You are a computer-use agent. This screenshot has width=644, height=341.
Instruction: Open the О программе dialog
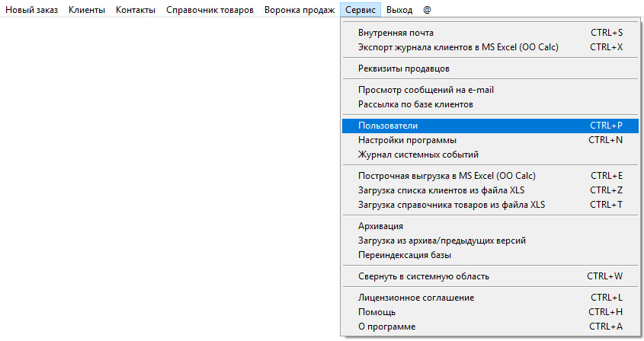386,327
